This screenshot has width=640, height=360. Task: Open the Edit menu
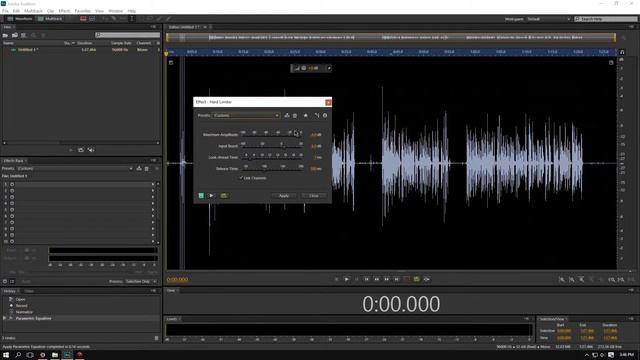pyautogui.click(x=16, y=11)
